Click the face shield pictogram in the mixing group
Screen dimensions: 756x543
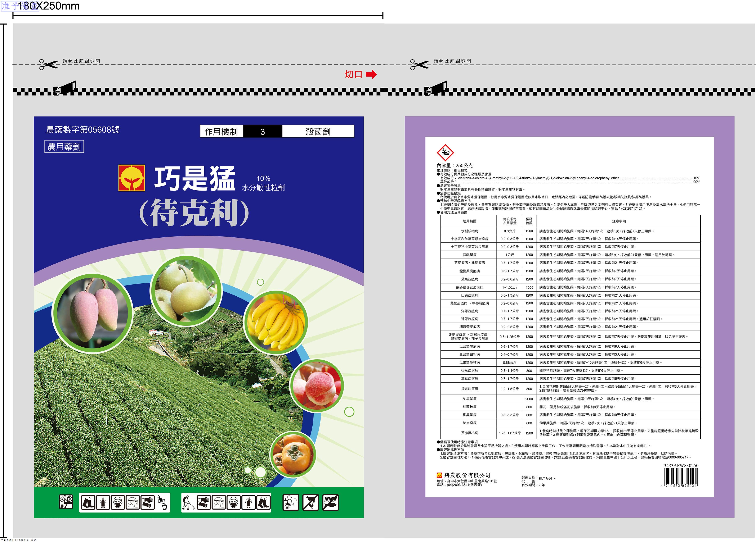coord(132,502)
